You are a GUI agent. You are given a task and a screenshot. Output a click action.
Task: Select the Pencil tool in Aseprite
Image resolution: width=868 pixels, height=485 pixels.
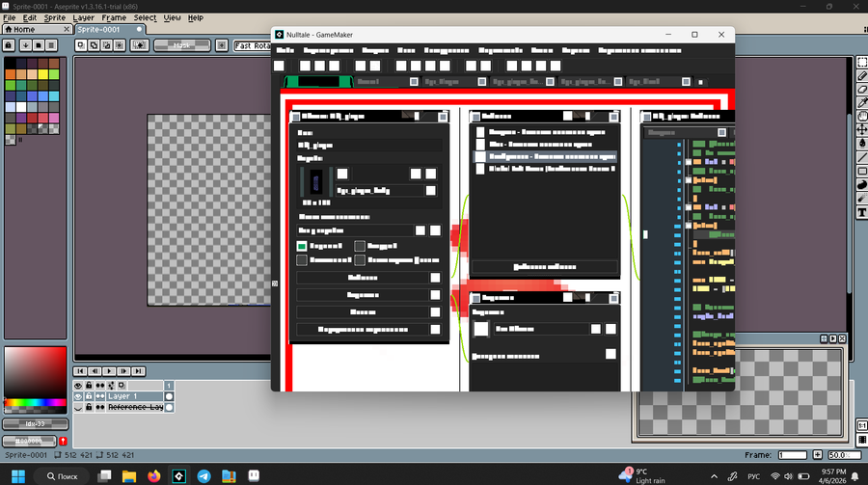click(862, 76)
